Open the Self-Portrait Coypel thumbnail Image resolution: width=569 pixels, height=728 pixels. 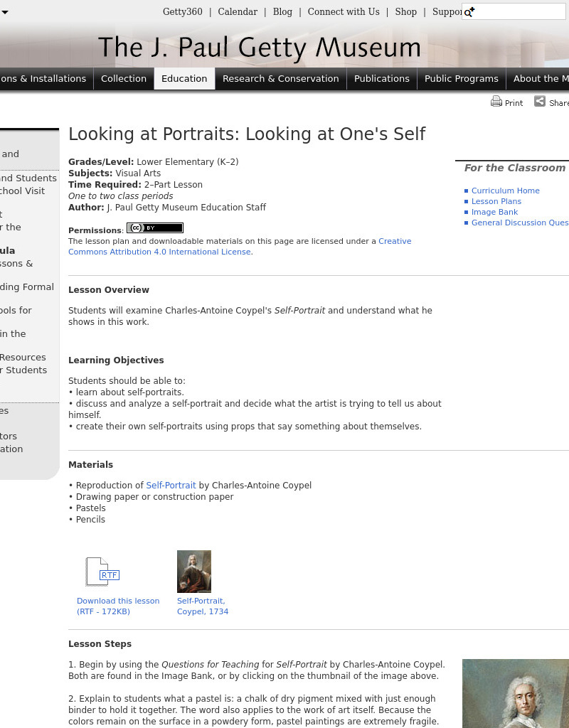[x=194, y=571]
